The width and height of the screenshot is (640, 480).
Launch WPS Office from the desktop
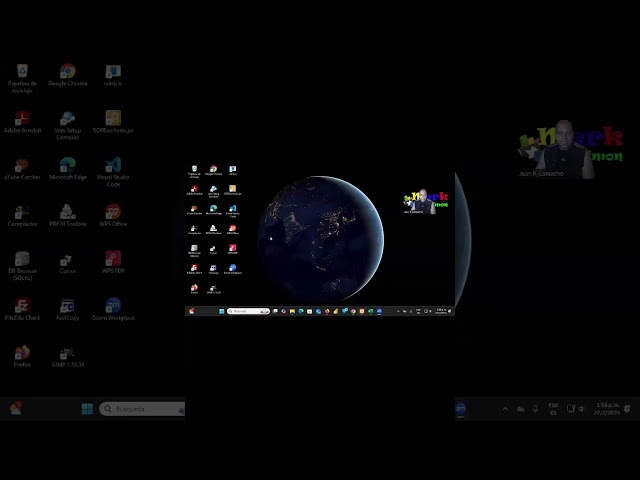113,213
